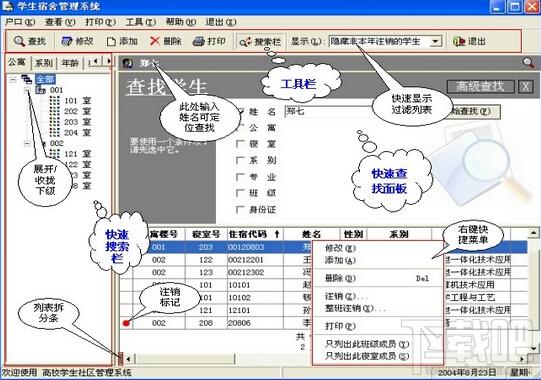Screen dimensions: 541x380
Task: Select building 001 in tree
Action: [x=57, y=90]
